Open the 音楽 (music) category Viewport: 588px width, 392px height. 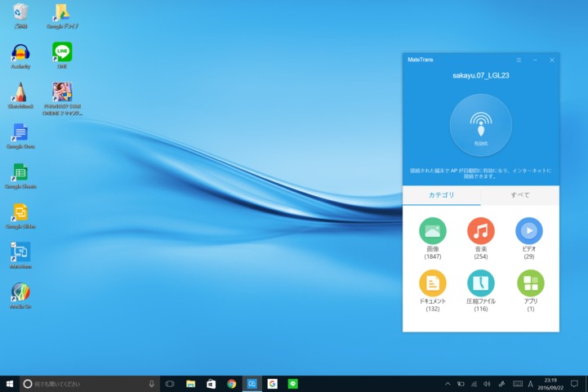[x=480, y=231]
